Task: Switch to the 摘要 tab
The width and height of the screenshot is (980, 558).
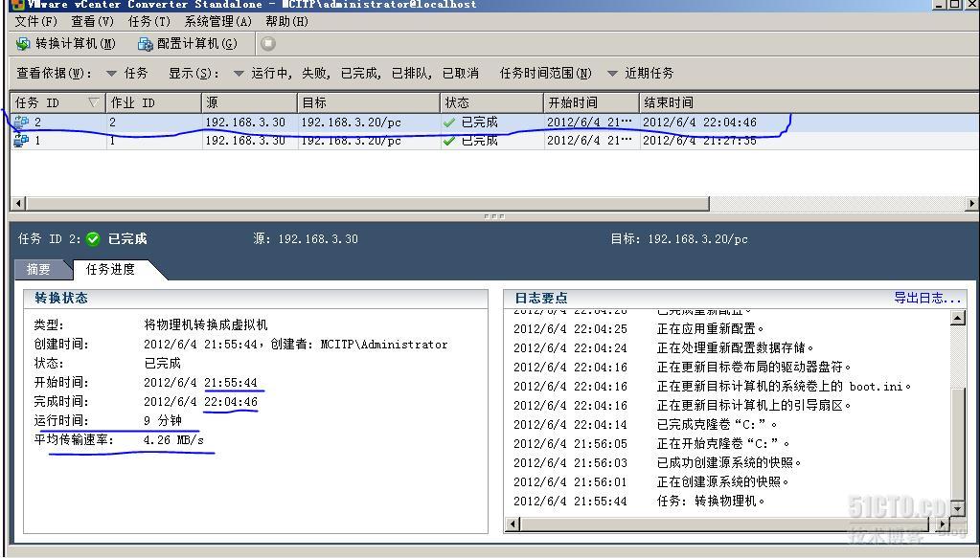Action: (38, 269)
